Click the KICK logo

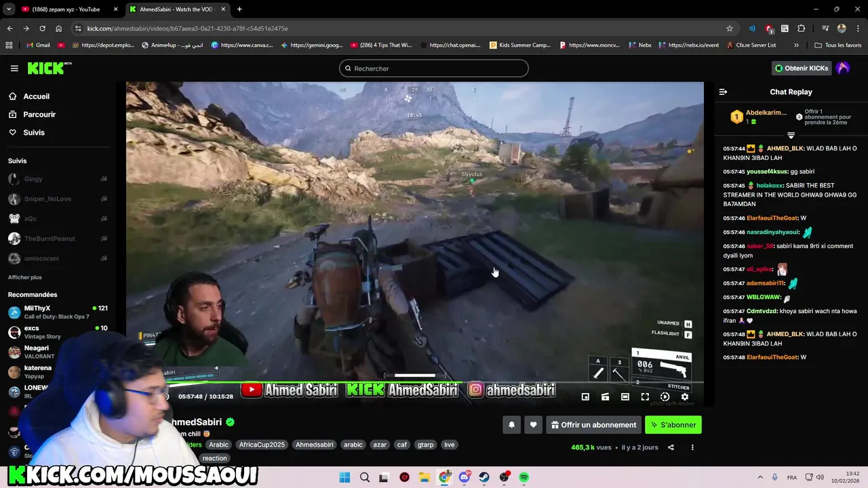pyautogui.click(x=50, y=68)
